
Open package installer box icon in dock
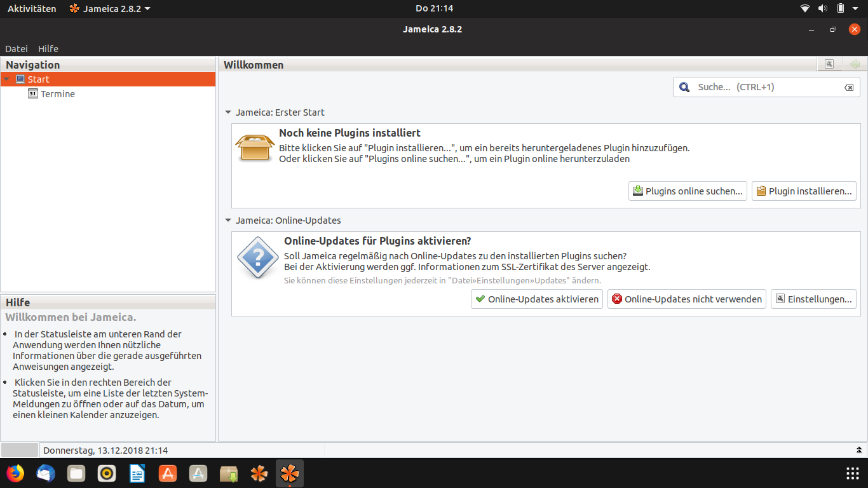coord(229,473)
